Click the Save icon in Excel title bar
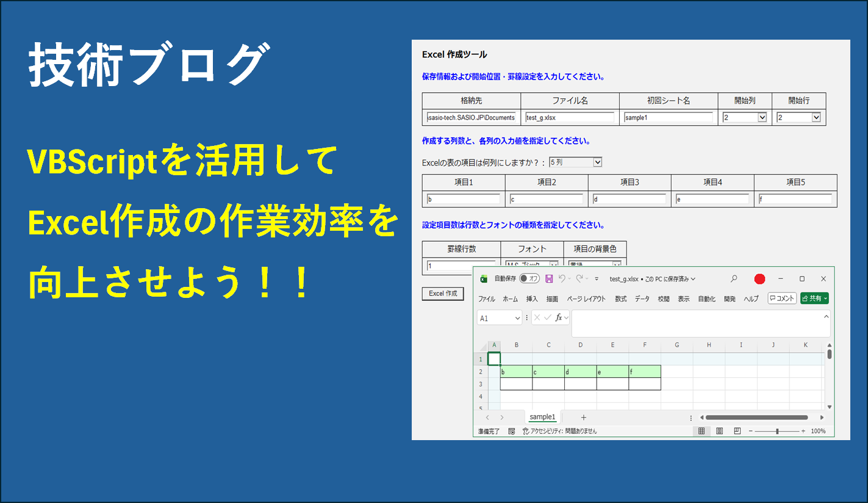 tap(549, 279)
